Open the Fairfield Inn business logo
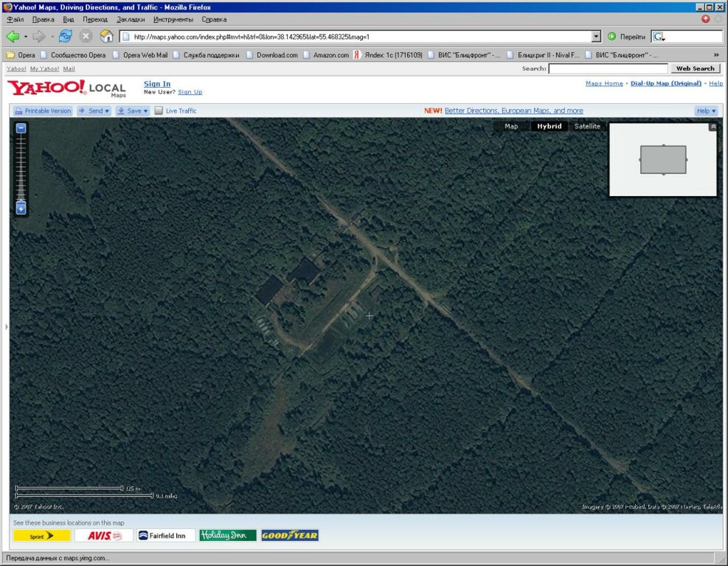 [165, 535]
